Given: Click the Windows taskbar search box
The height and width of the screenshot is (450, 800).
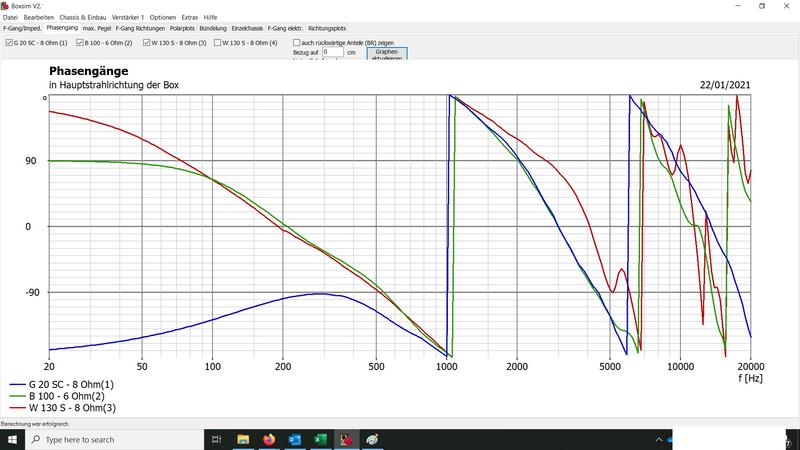Looking at the screenshot, I should 114,439.
